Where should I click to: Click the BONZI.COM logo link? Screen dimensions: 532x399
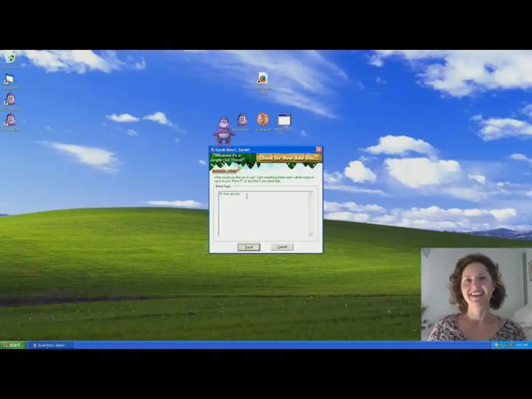click(x=226, y=170)
